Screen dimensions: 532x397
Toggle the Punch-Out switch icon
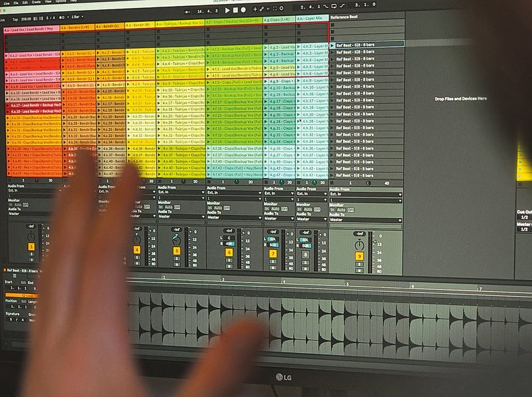coord(342,6)
